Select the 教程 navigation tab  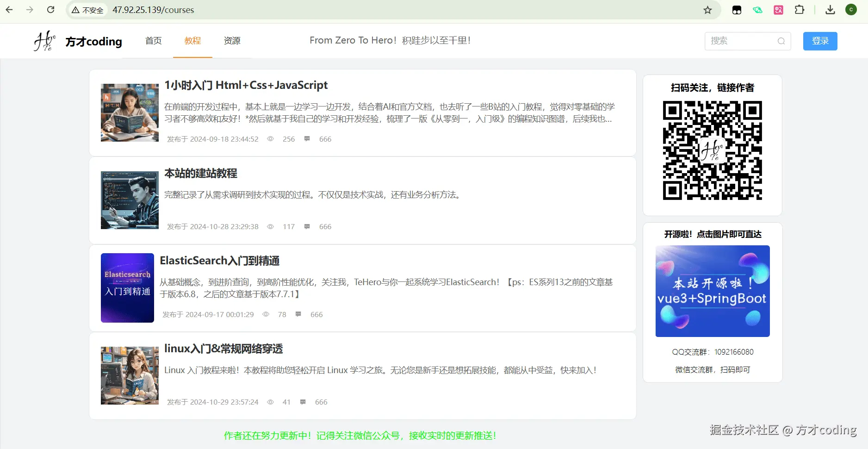192,41
